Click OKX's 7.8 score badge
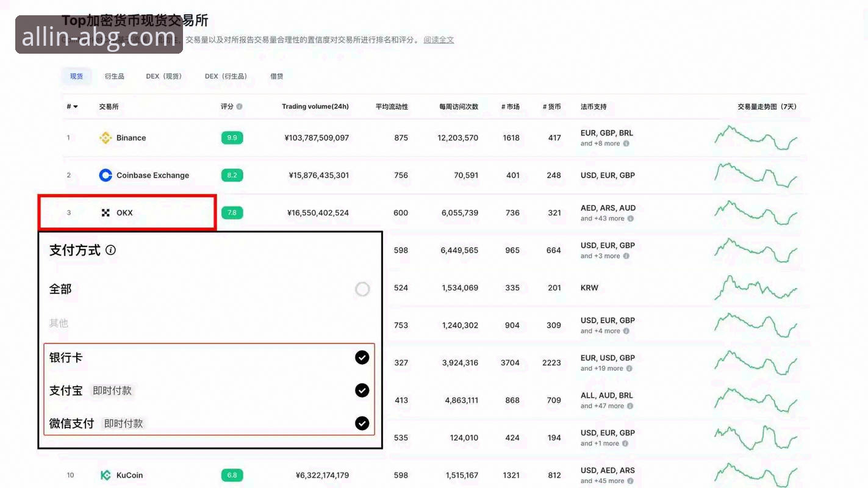Image resolution: width=868 pixels, height=488 pixels. tap(232, 213)
